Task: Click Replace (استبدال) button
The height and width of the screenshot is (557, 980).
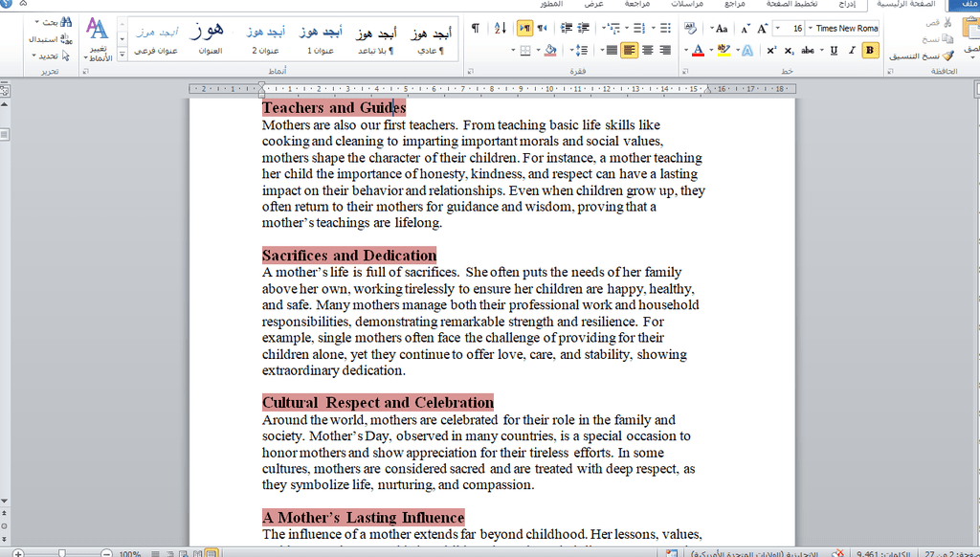Action: [51, 39]
